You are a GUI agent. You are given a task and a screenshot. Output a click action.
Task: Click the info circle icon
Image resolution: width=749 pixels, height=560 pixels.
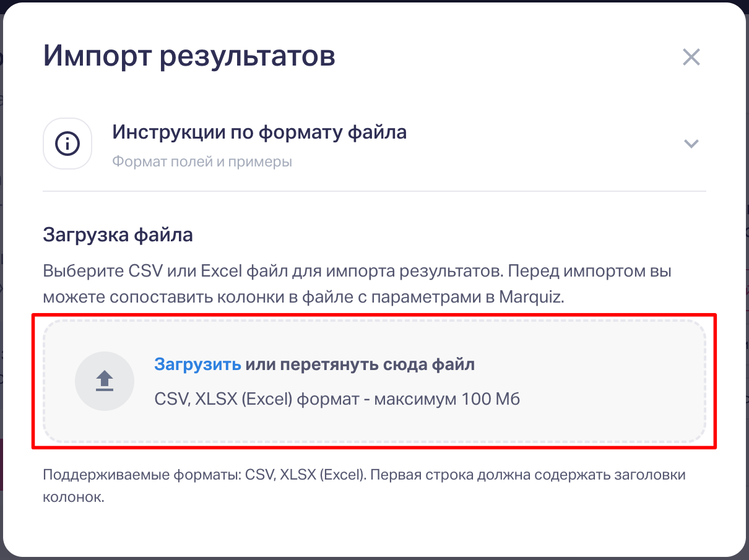click(67, 144)
